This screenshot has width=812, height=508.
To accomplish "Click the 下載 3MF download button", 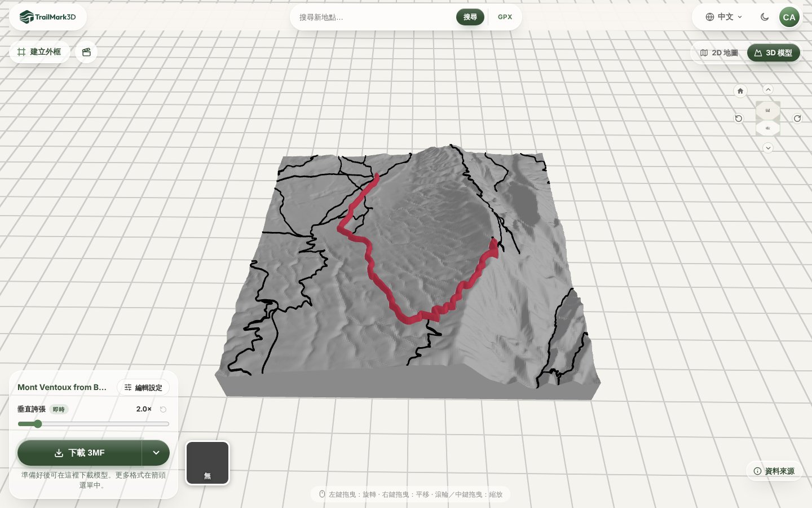I will (80, 453).
